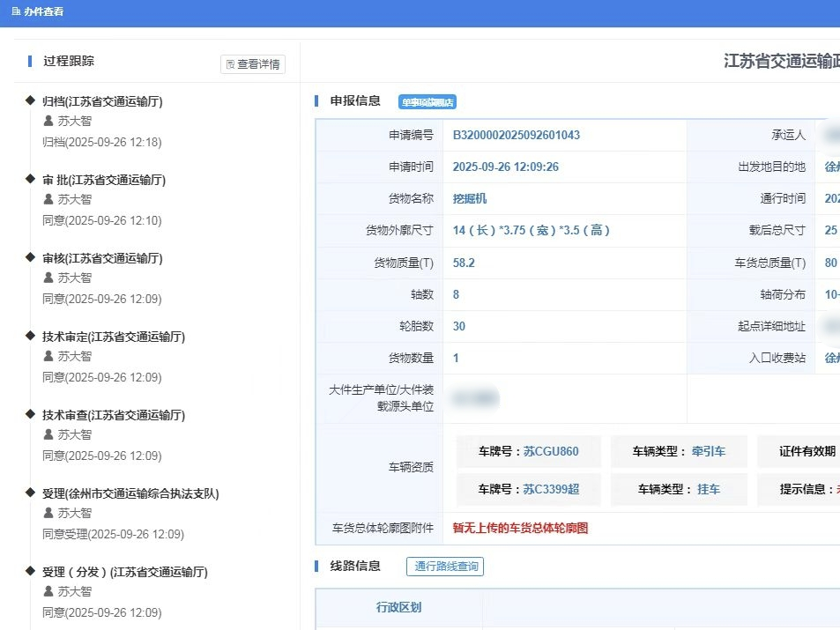Select the application number B3200002025092601043
Viewport: 840px width, 630px height.
[x=516, y=135]
